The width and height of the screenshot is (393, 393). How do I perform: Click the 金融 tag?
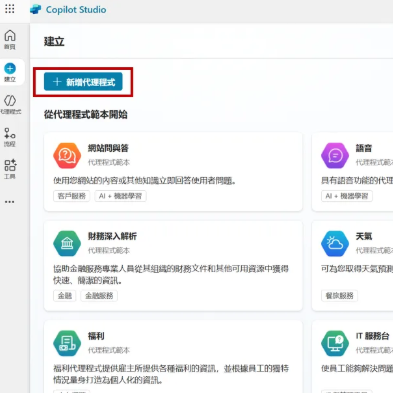pyautogui.click(x=65, y=296)
